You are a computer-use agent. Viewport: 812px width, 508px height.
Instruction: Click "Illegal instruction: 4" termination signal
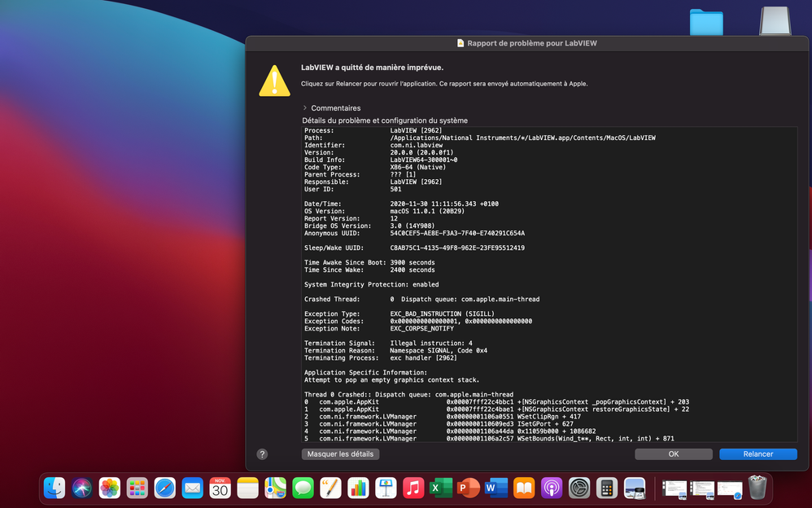coord(431,344)
